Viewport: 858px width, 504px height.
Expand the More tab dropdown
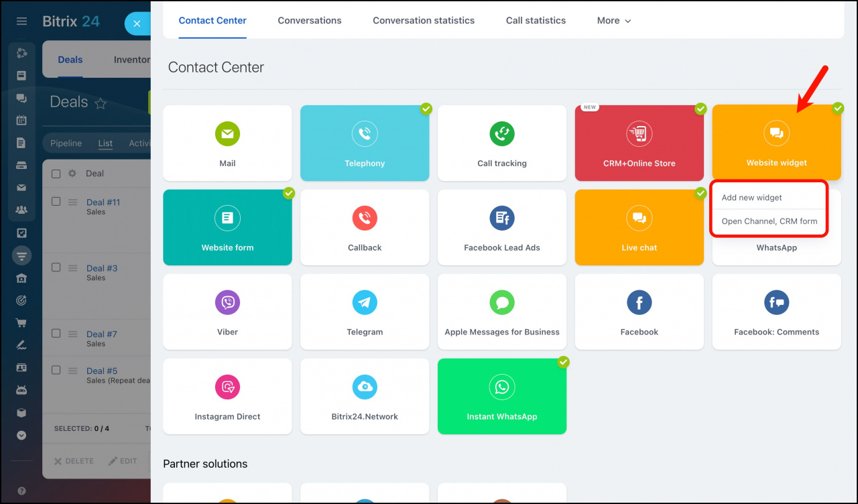point(614,21)
